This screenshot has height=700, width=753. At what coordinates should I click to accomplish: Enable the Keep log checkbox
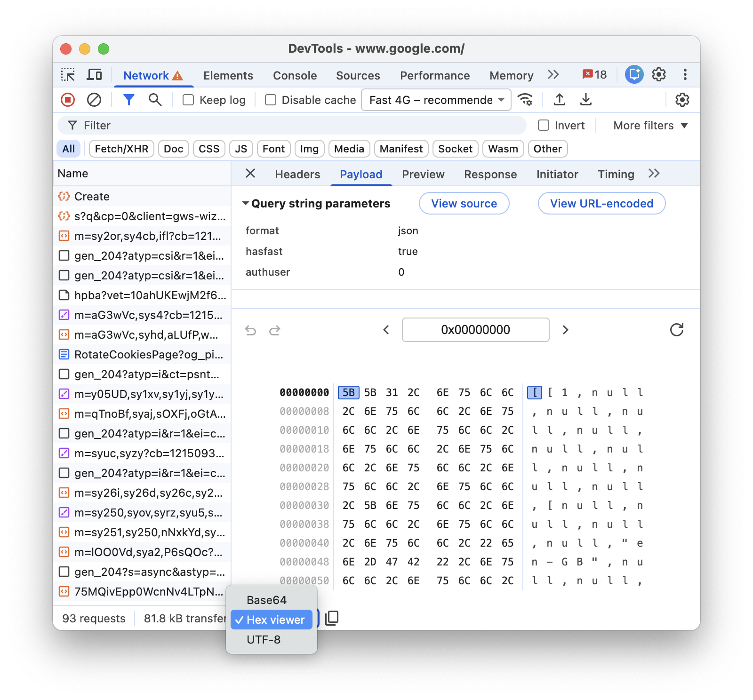[x=188, y=100]
